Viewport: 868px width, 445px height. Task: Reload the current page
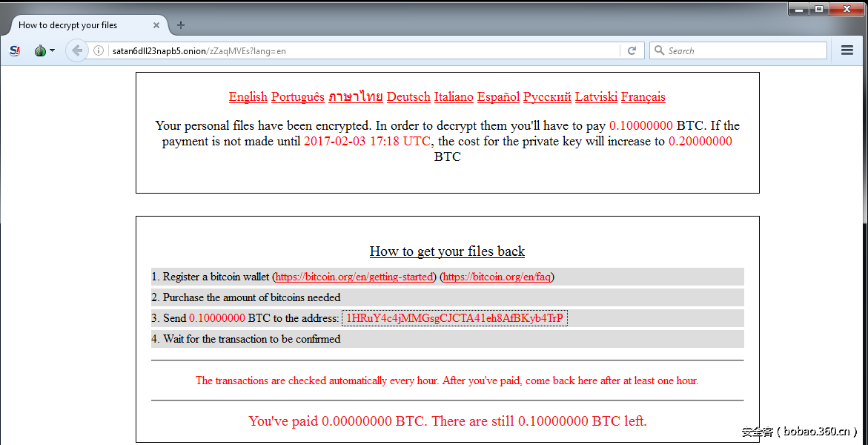(x=632, y=51)
